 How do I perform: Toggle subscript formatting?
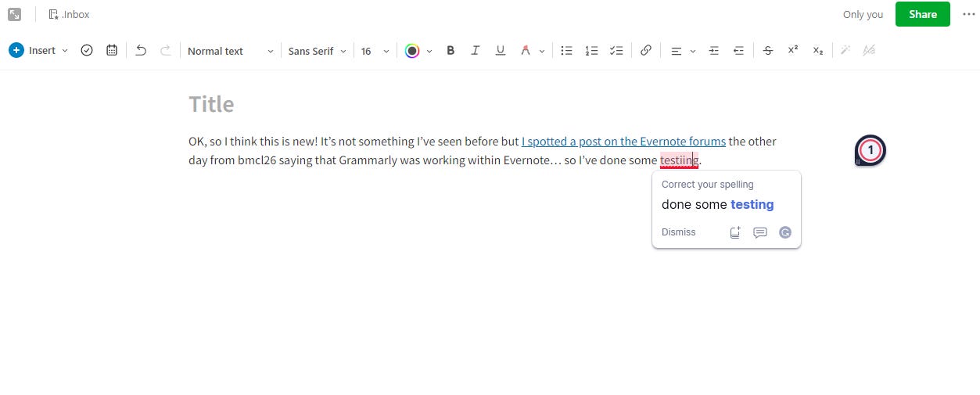tap(818, 51)
